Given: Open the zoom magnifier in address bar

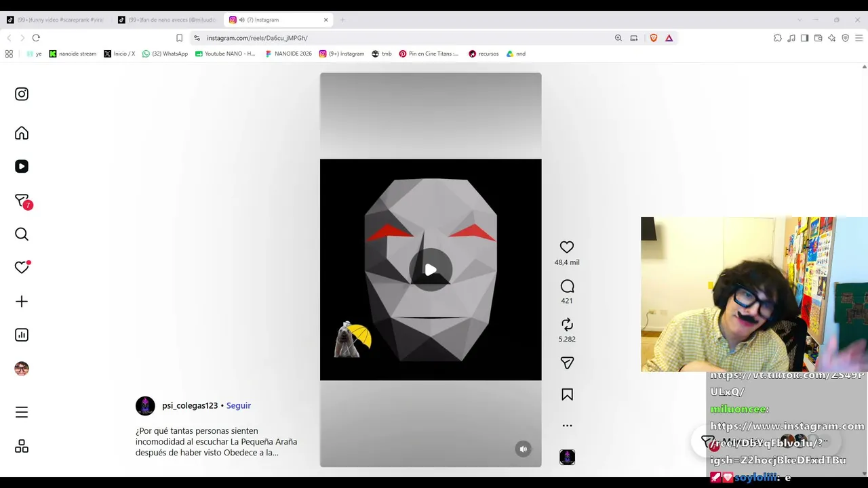Looking at the screenshot, I should (x=618, y=38).
